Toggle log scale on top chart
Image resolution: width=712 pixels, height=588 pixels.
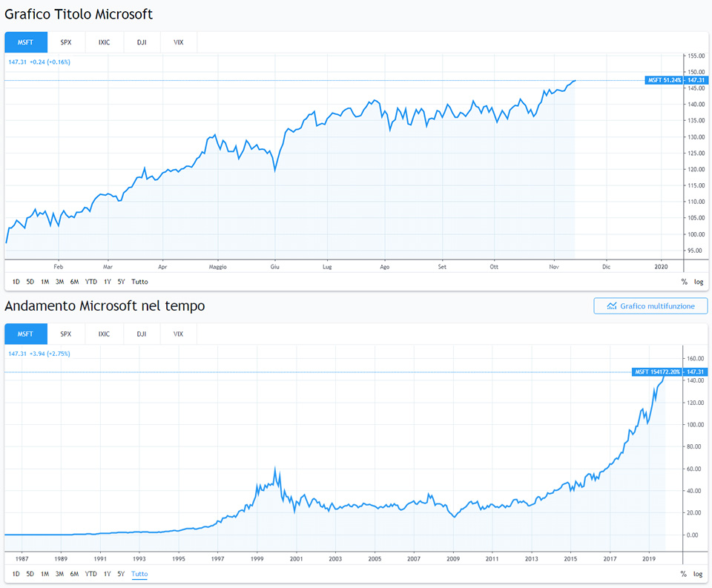[699, 282]
